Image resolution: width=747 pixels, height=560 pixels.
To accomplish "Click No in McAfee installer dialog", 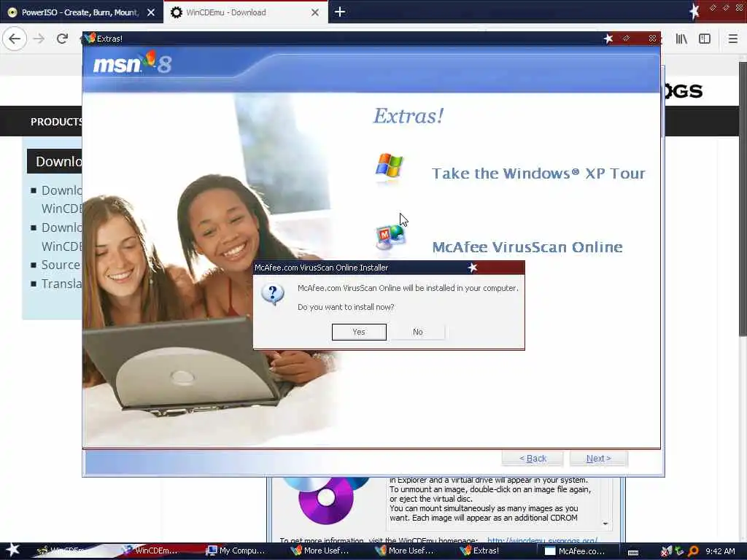I will click(418, 332).
